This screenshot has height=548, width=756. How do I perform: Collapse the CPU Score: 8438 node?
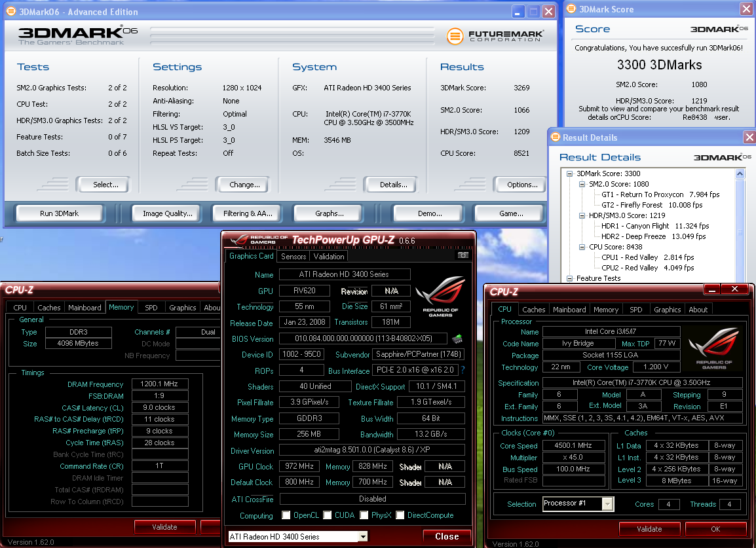(x=582, y=247)
